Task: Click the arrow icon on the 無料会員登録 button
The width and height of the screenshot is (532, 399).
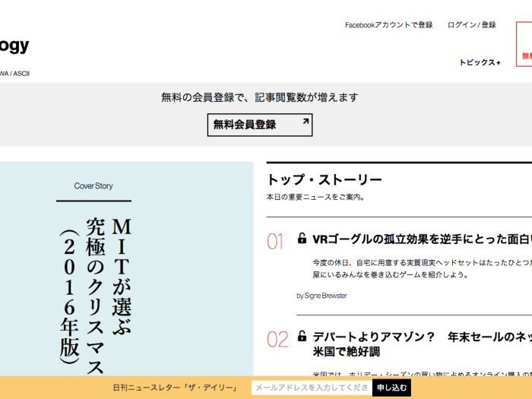Action: click(x=306, y=122)
